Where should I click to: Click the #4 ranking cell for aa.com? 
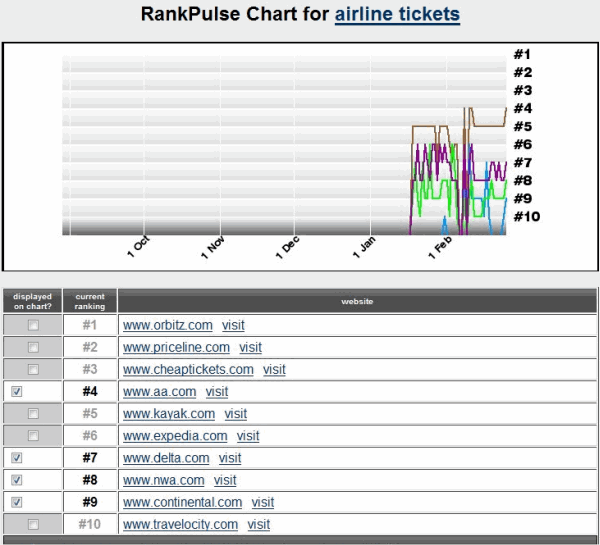click(90, 392)
